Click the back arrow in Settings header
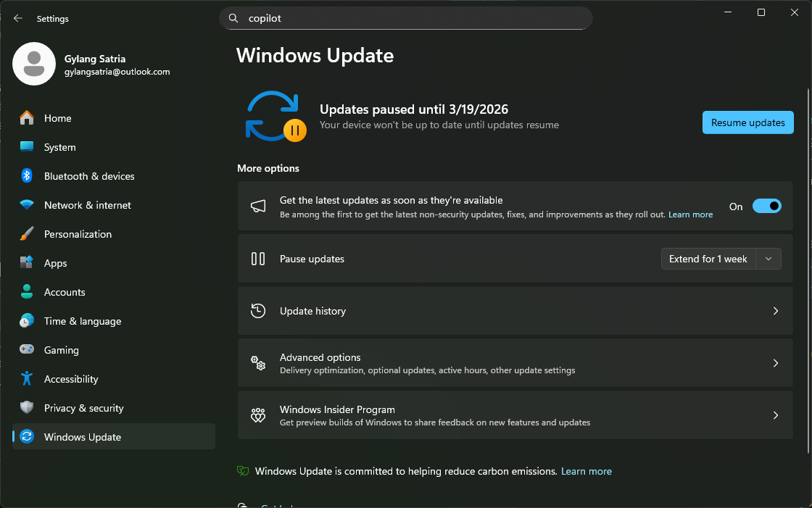 [x=18, y=19]
